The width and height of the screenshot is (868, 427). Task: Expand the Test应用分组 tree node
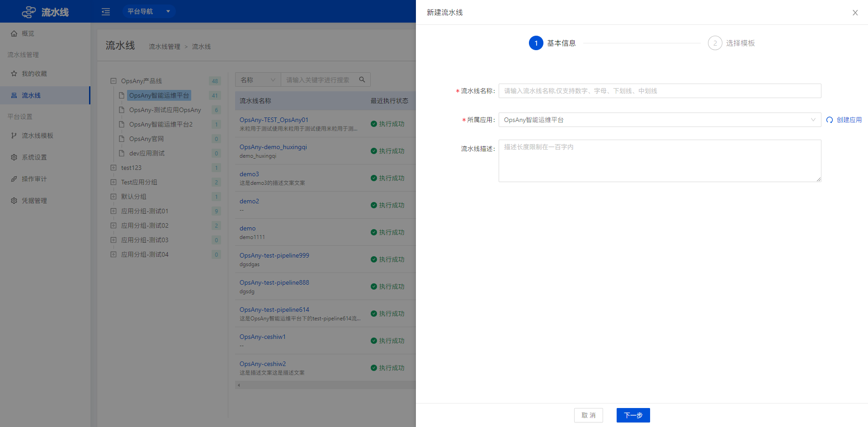(113, 182)
